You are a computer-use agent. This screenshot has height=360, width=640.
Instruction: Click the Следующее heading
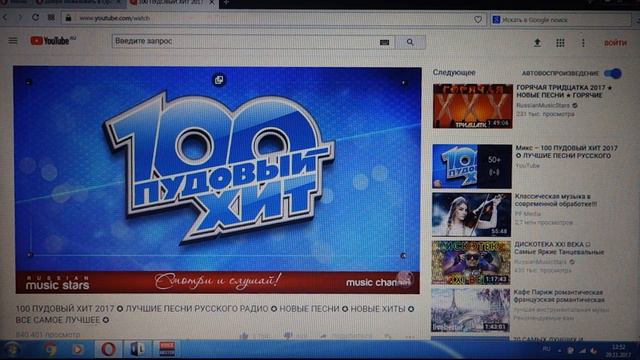coord(454,72)
